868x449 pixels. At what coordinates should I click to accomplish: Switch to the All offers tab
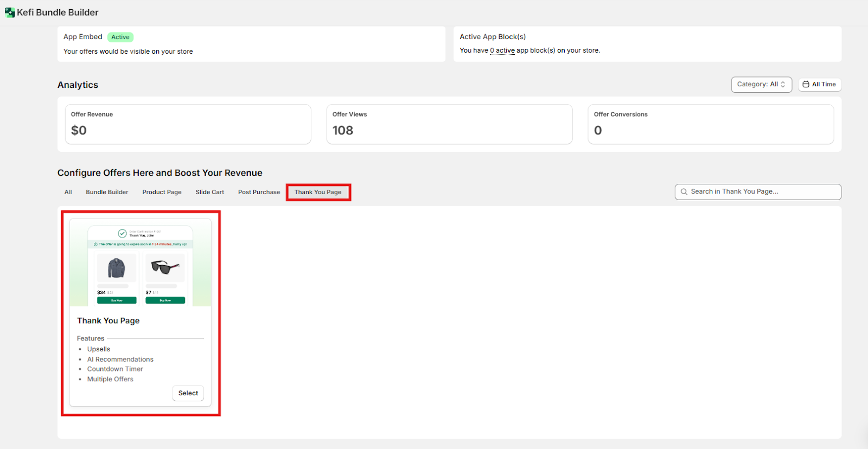click(68, 193)
